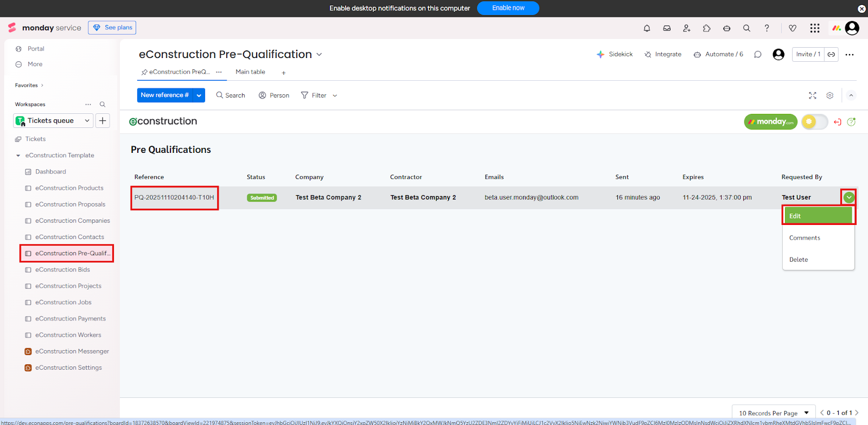
Task: Switch to the Main table tab
Action: click(250, 72)
